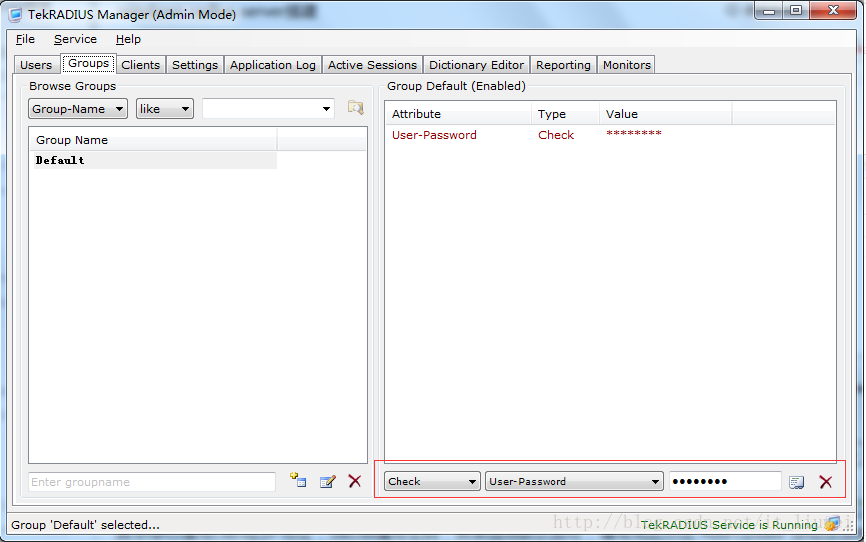
Task: Open the Settings tab
Action: coord(195,65)
